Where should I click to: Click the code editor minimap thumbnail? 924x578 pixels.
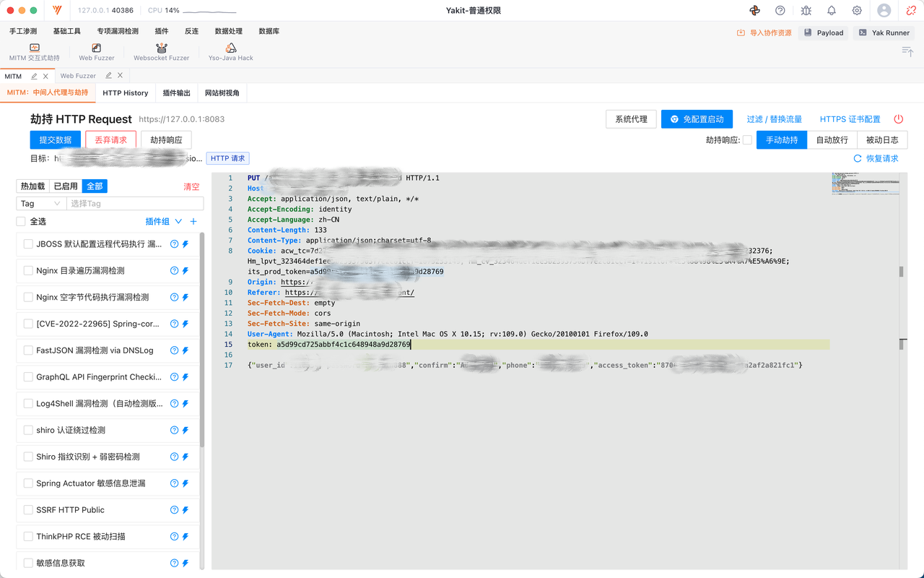pos(865,184)
